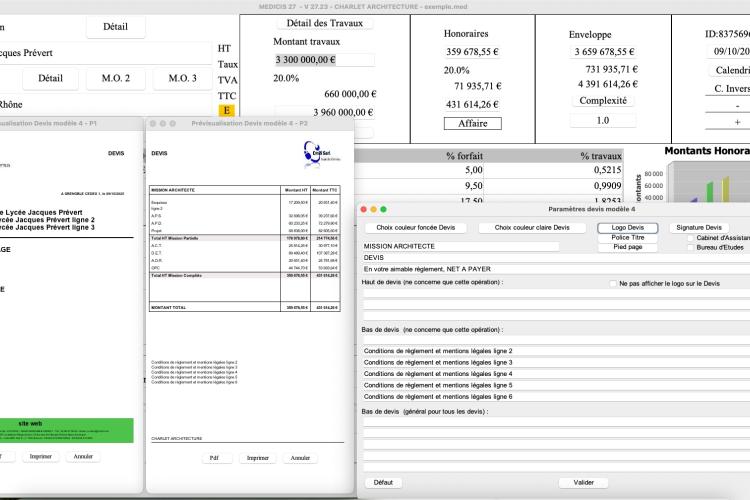Click Conditions de règlement ligne 2 field
The image size is (750, 500).
click(x=556, y=351)
